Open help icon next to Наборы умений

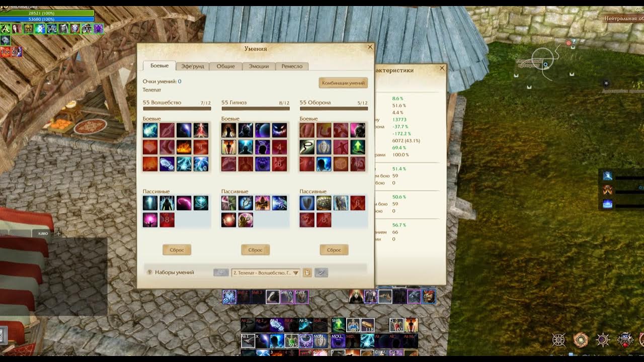pyautogui.click(x=149, y=273)
